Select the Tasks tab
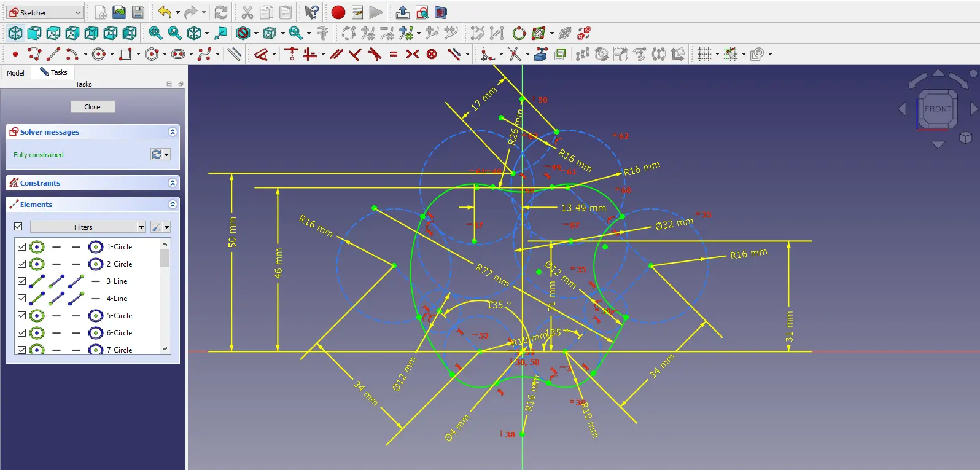Image resolution: width=980 pixels, height=470 pixels. 53,72
